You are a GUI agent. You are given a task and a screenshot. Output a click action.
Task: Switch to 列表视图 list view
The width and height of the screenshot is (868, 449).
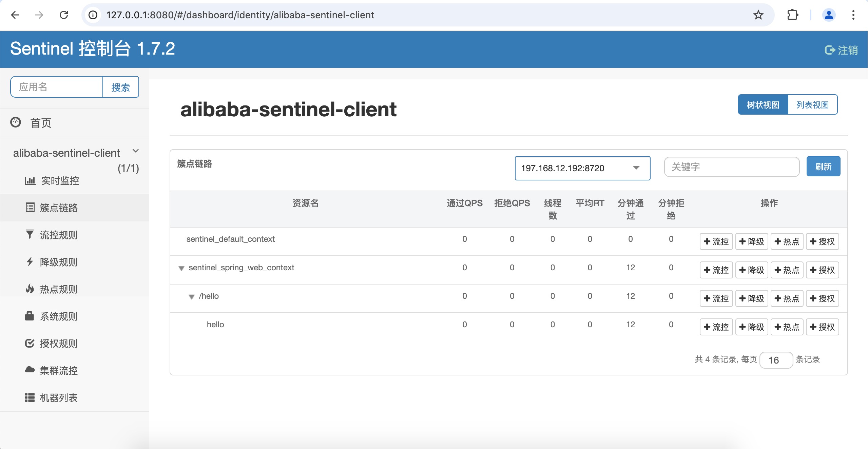(x=813, y=105)
